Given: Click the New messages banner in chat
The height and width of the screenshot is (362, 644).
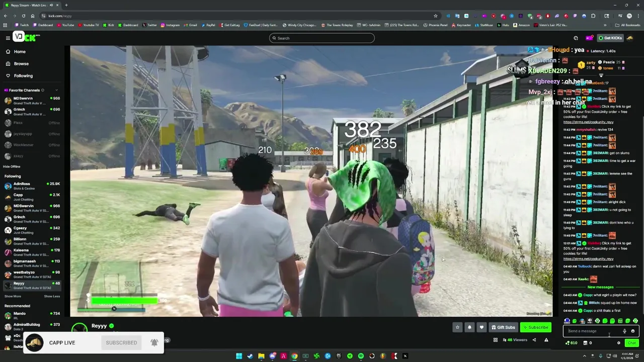Looking at the screenshot, I should coord(600,287).
